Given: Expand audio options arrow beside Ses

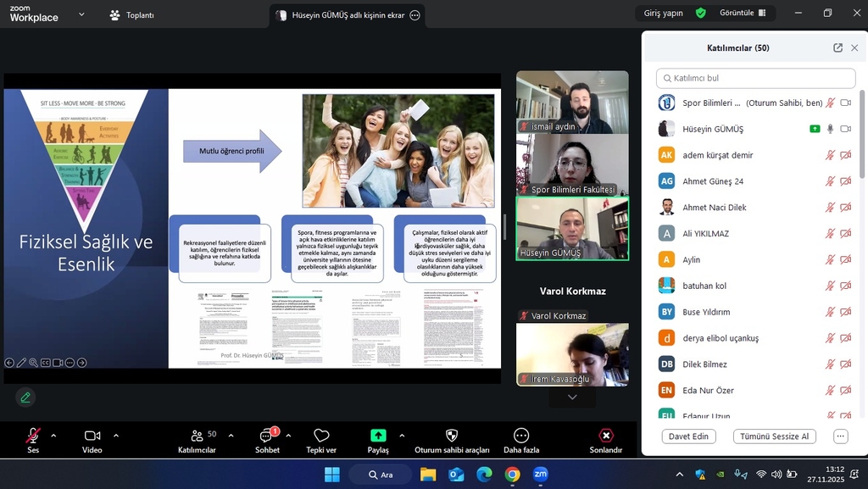Looking at the screenshot, I should coord(53,436).
